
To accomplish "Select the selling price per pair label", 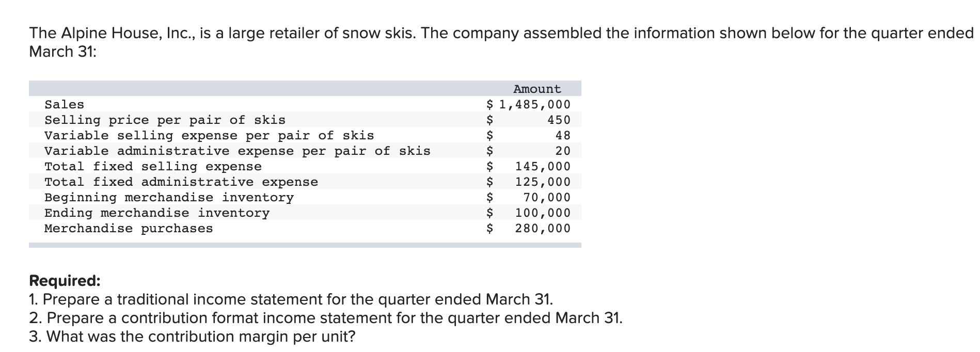I will coord(165,120).
